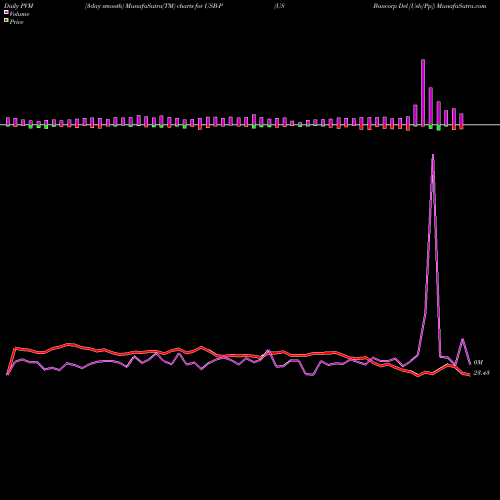Click the '28.43' price value label
Screen dimensions: 500x500
(x=482, y=373)
